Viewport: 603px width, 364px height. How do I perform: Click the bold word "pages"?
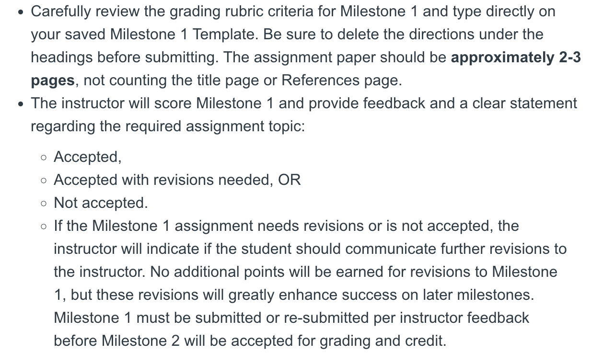pos(53,80)
